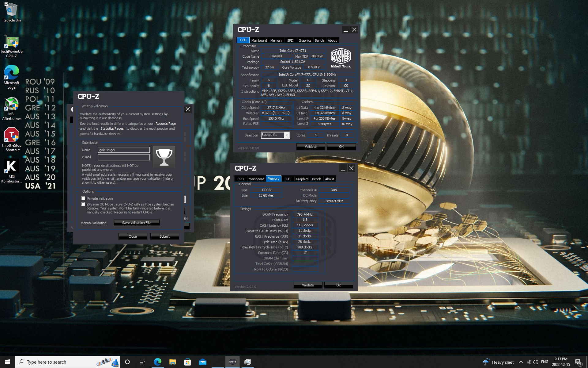588x368 pixels.
Task: Switch to Mainboard tab in top CPU-Z window
Action: [259, 40]
